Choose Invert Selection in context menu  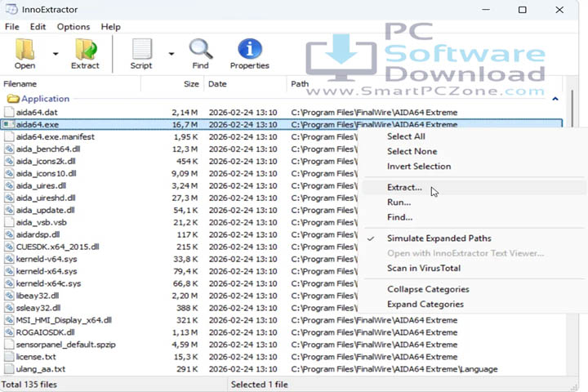point(419,166)
